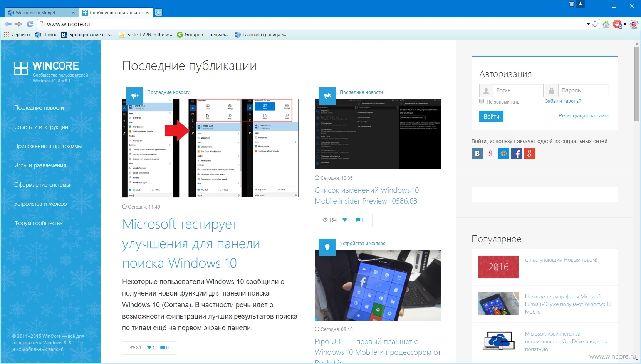Open Форум сообщества menu item
This screenshot has width=641, height=364.
coord(38,223)
